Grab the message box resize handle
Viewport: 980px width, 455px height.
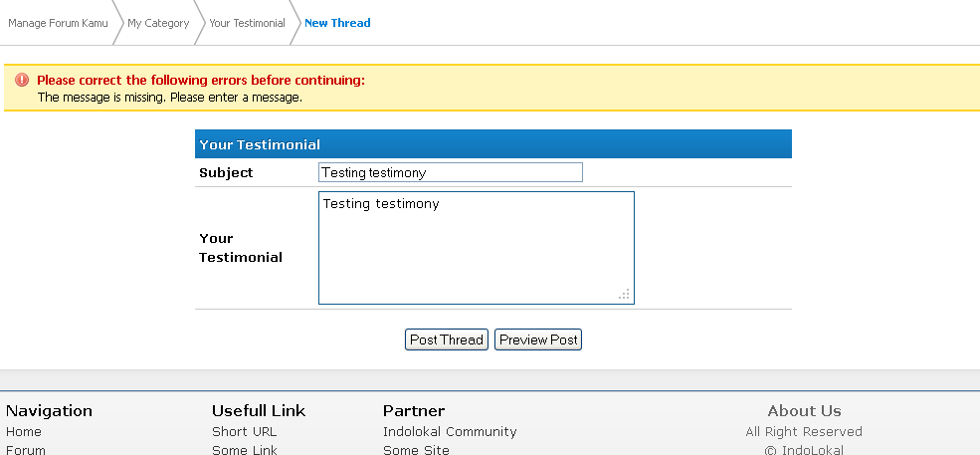point(625,295)
